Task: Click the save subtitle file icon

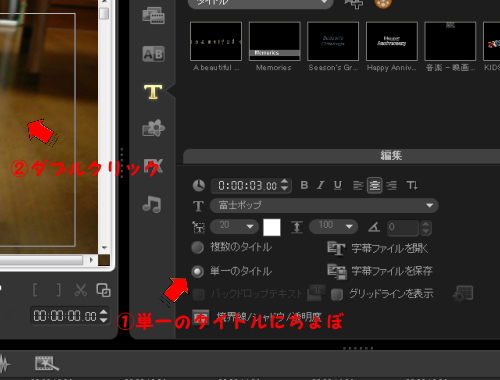Action: (337, 271)
